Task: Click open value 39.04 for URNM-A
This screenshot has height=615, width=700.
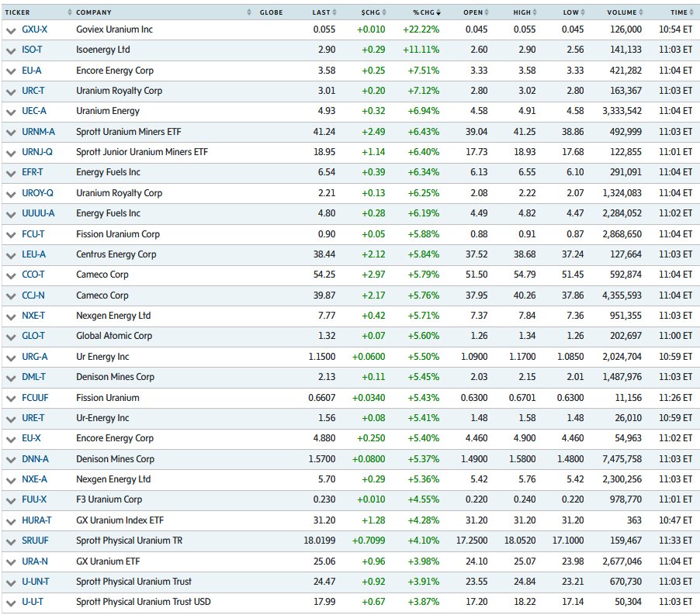Action: pyautogui.click(x=476, y=132)
